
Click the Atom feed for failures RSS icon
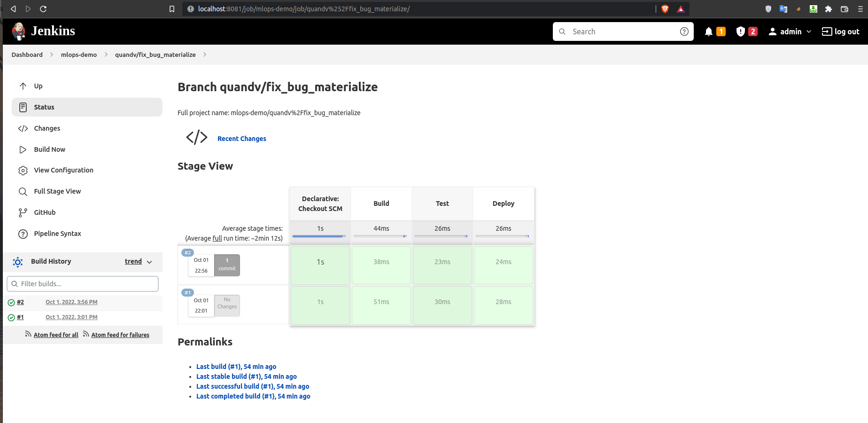click(x=86, y=334)
